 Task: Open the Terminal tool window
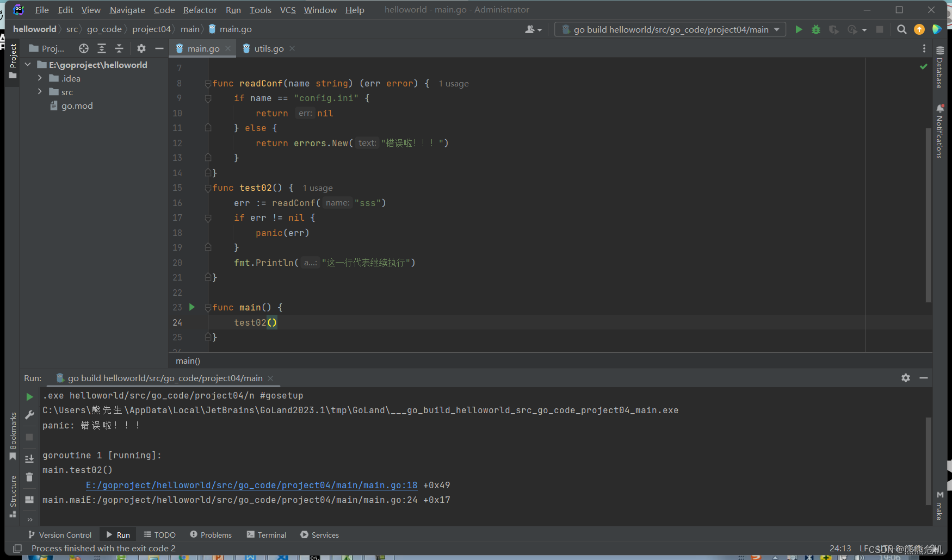click(x=267, y=535)
